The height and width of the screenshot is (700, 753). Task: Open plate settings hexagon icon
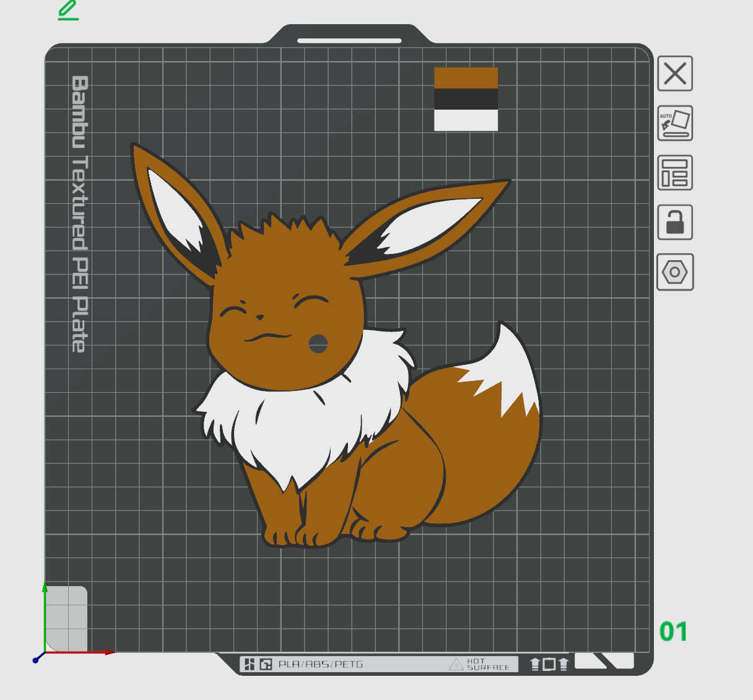675,272
